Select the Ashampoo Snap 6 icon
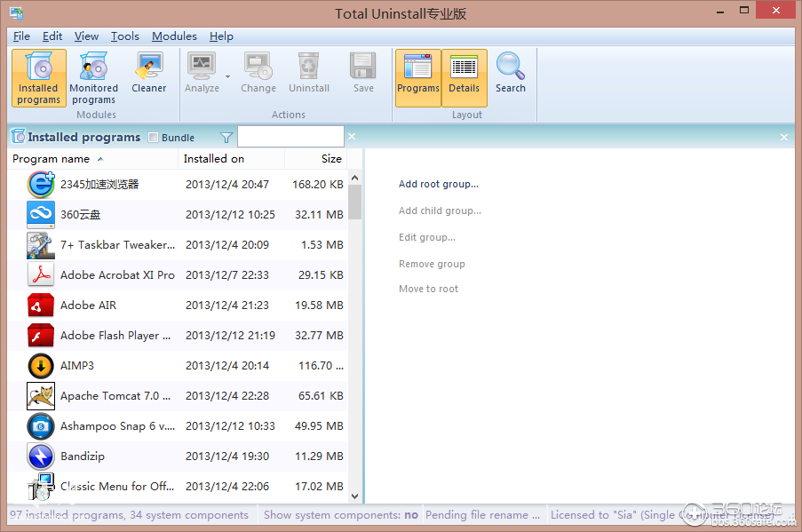This screenshot has height=532, width=802. [41, 426]
